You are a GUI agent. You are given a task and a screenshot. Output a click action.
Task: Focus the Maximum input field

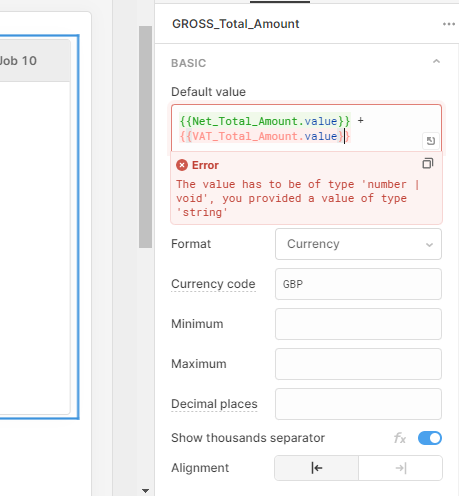(358, 364)
